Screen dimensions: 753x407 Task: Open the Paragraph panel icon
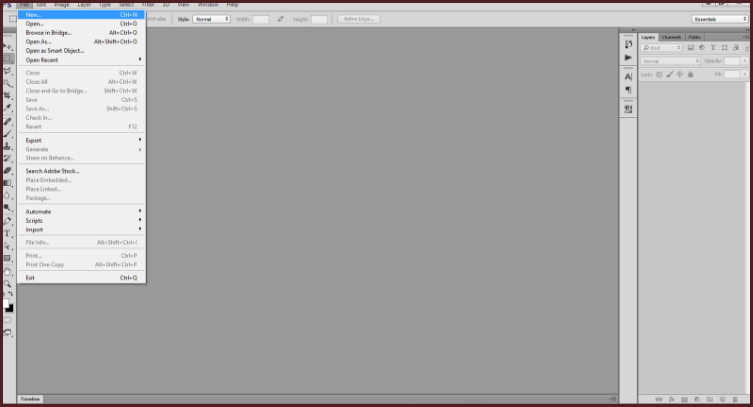628,90
